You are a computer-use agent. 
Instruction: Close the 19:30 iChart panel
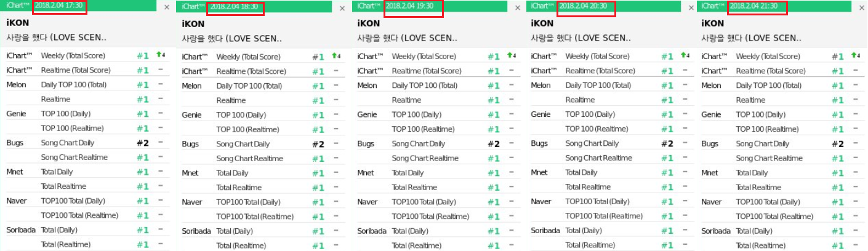pyautogui.click(x=518, y=7)
